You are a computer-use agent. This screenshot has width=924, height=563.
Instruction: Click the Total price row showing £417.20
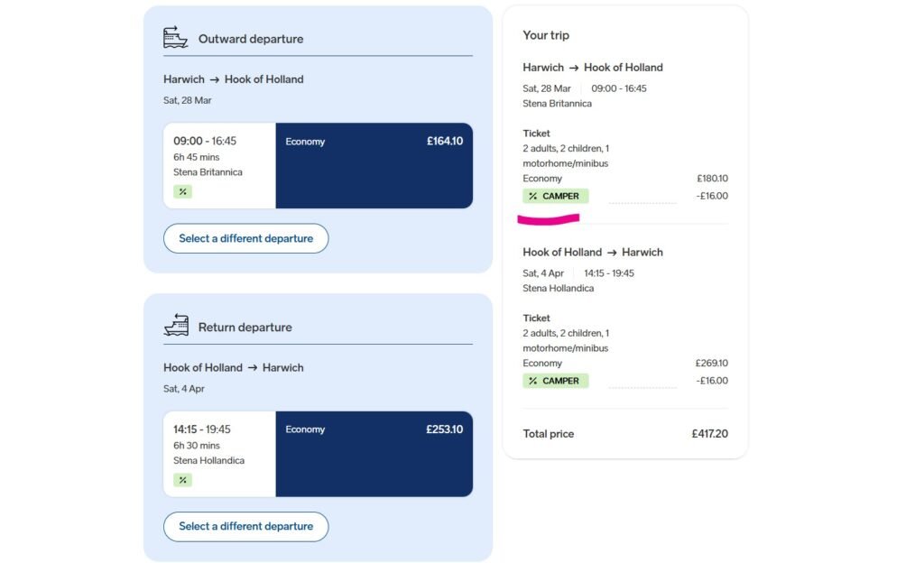[624, 434]
